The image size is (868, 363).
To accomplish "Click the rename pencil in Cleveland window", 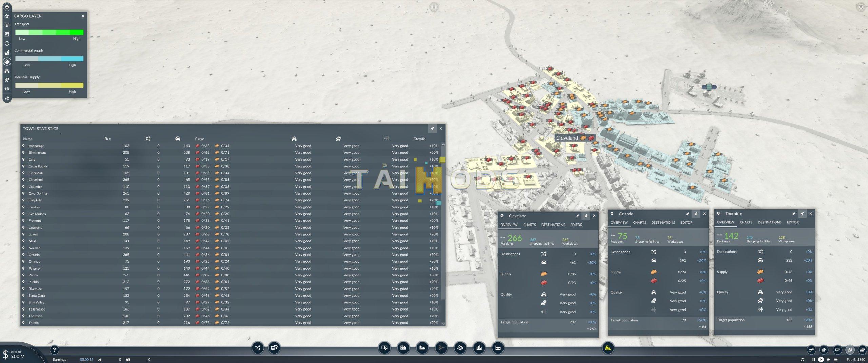I will pyautogui.click(x=577, y=216).
